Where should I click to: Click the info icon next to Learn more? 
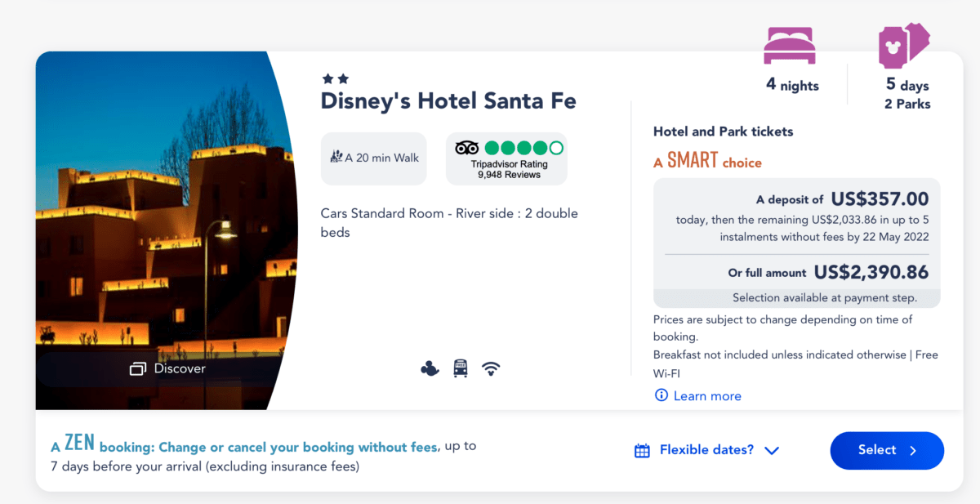661,395
